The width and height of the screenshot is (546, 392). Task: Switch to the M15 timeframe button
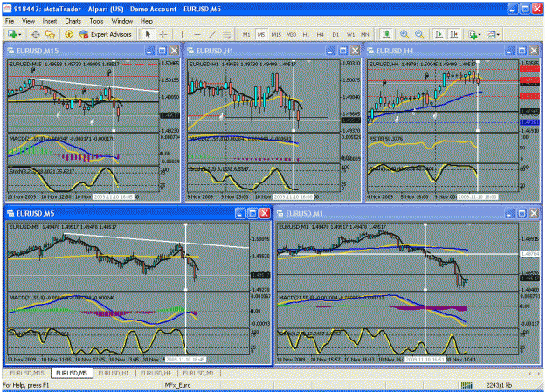point(276,34)
